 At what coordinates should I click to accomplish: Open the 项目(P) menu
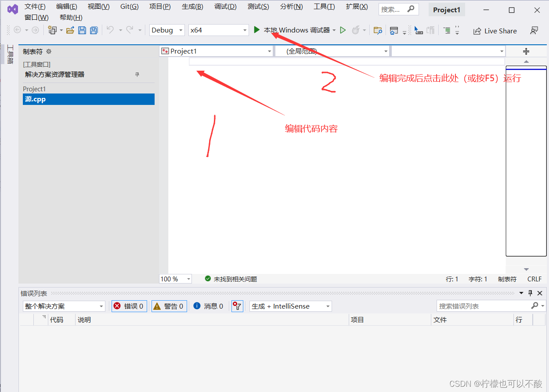[160, 7]
